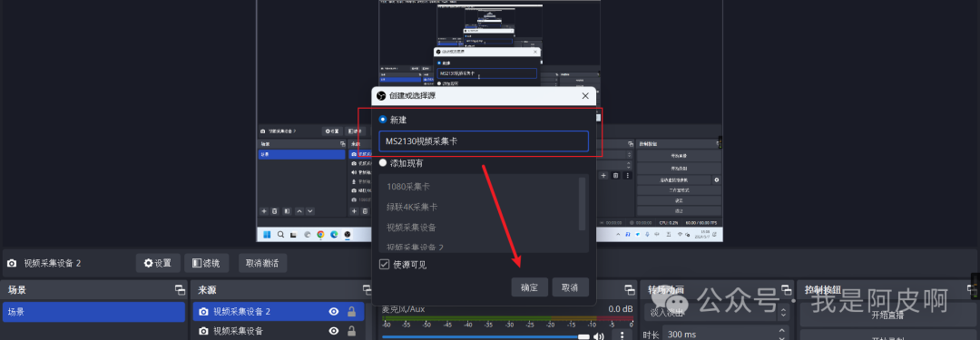Select the 添加现有 radio button
Viewport: 980px width, 340px height.
383,163
